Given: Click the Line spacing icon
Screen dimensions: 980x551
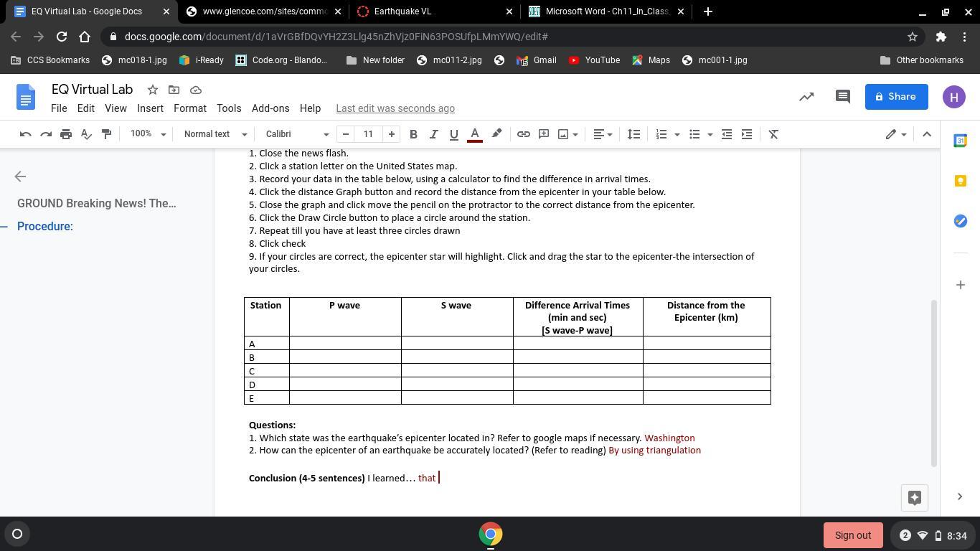Looking at the screenshot, I should pyautogui.click(x=633, y=134).
